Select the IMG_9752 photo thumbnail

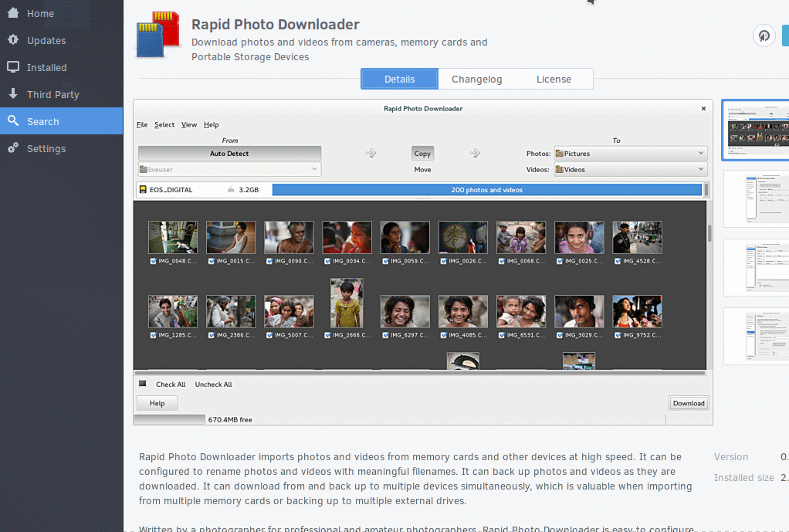(637, 311)
